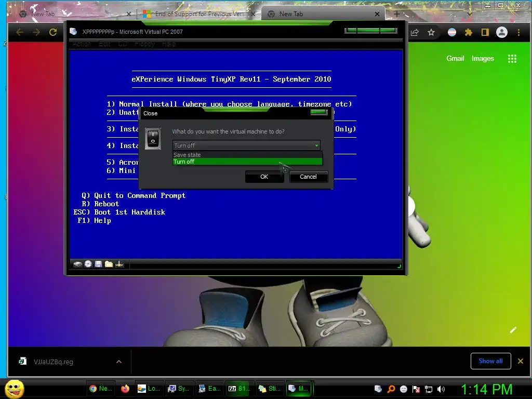Image resolution: width=532 pixels, height=399 pixels.
Task: Click Cancel in the Close dialog
Action: coord(309,177)
